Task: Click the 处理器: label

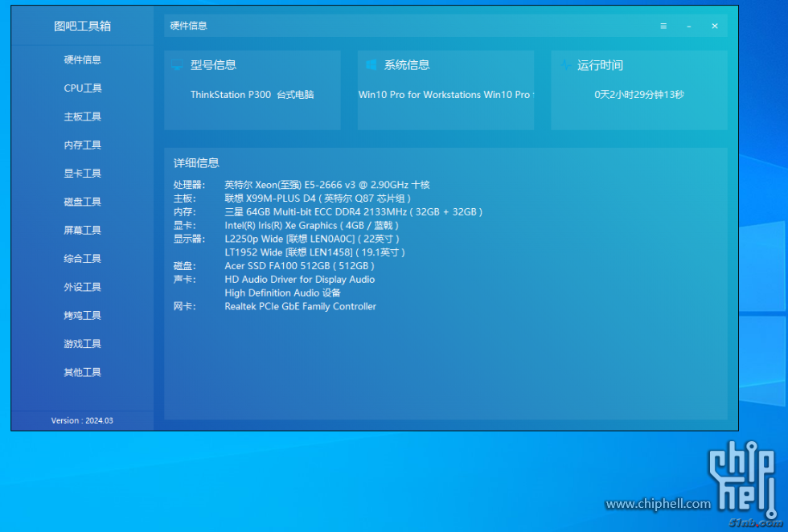Action: click(190, 185)
